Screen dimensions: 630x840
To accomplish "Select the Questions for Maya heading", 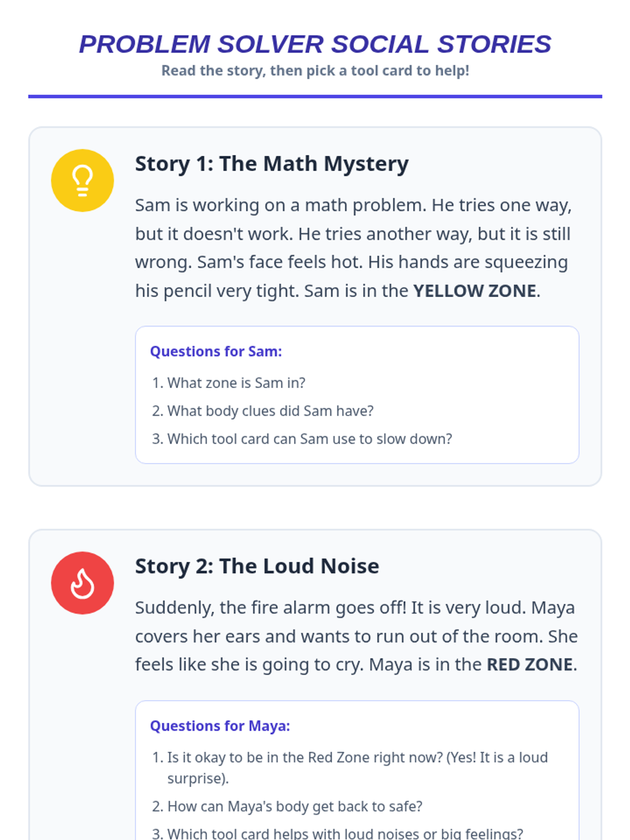I will 220,726.
